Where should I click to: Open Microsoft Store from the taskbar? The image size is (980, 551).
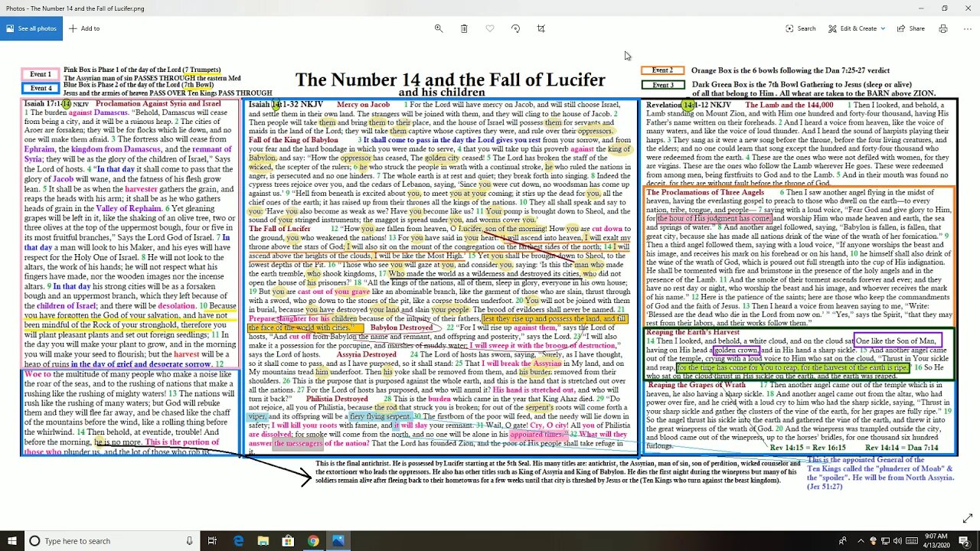[x=288, y=541]
